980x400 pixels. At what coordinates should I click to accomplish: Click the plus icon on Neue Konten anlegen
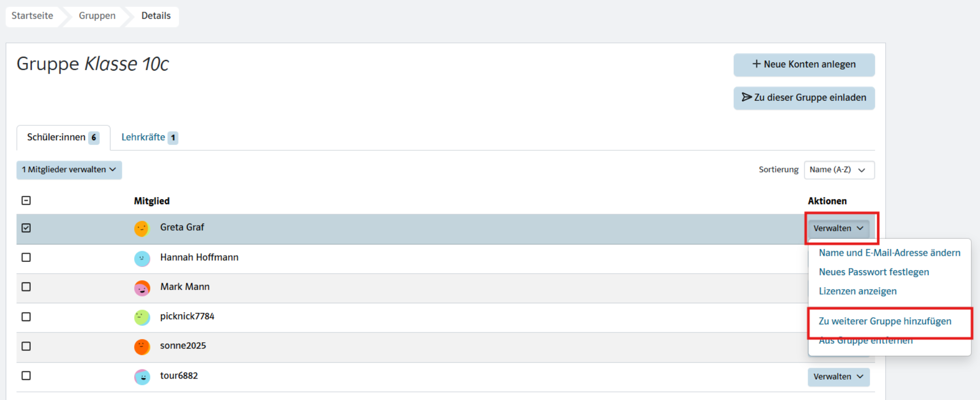coord(756,64)
